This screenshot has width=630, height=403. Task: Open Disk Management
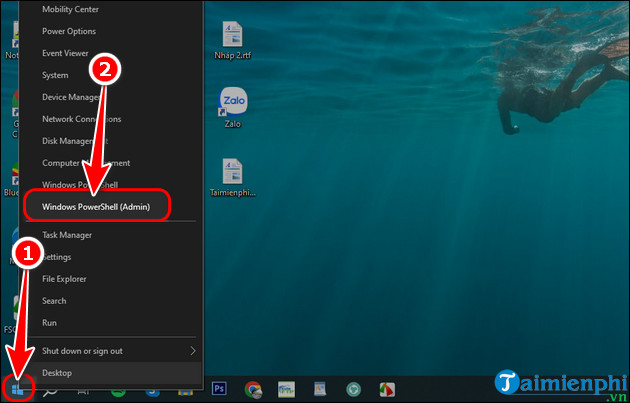(111, 141)
